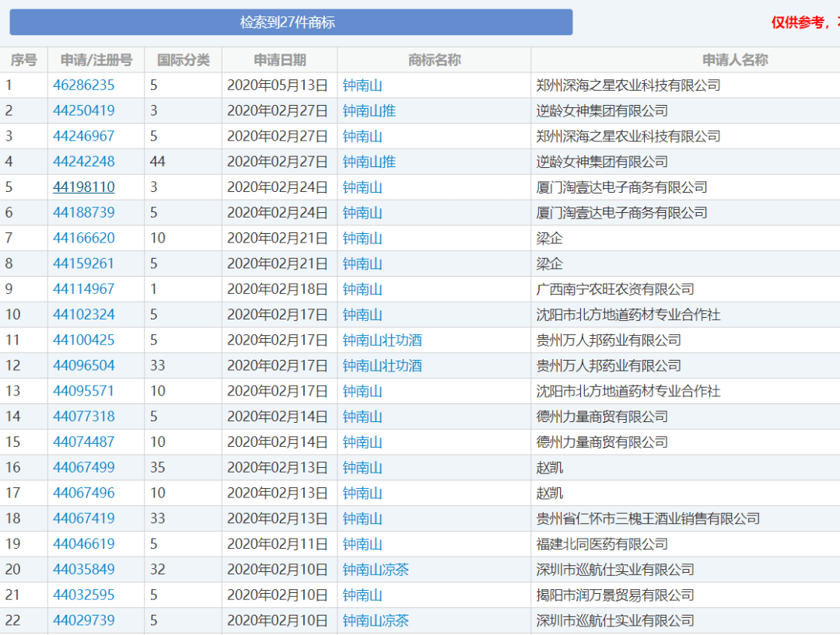Viewport: 840px width, 635px height.
Task: Select applicant 赵凯 in row 16
Action: click(549, 467)
